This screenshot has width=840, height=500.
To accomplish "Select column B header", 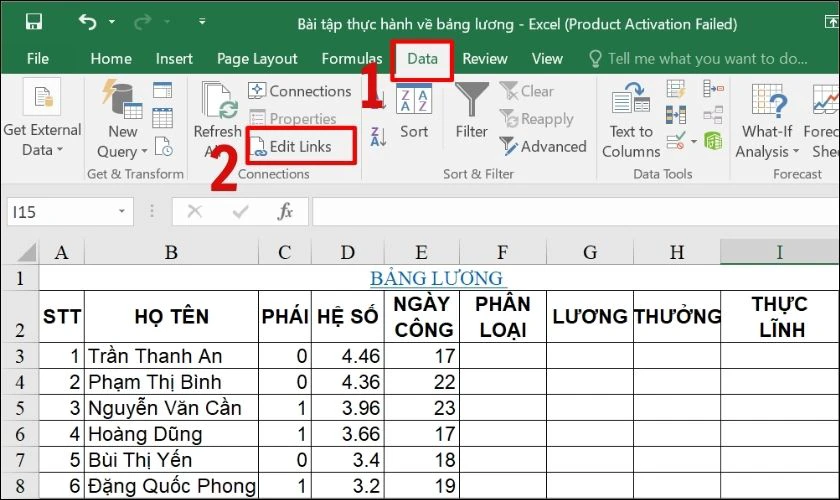I will 171,252.
